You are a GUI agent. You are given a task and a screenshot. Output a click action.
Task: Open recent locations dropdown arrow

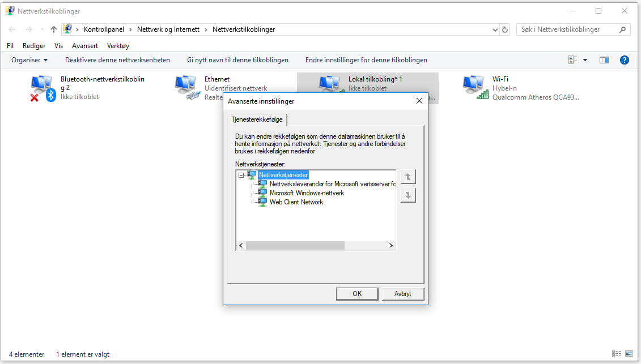[42, 29]
